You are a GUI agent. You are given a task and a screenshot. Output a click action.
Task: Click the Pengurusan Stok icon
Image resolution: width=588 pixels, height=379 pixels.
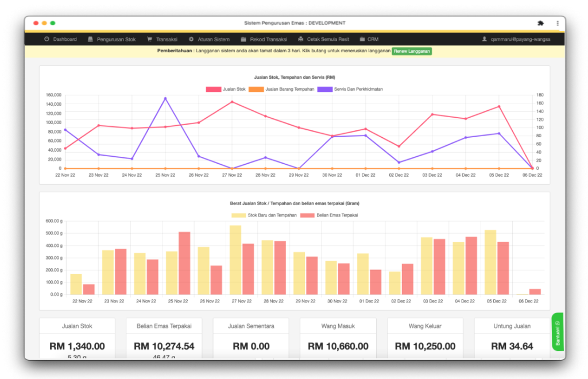tap(90, 40)
